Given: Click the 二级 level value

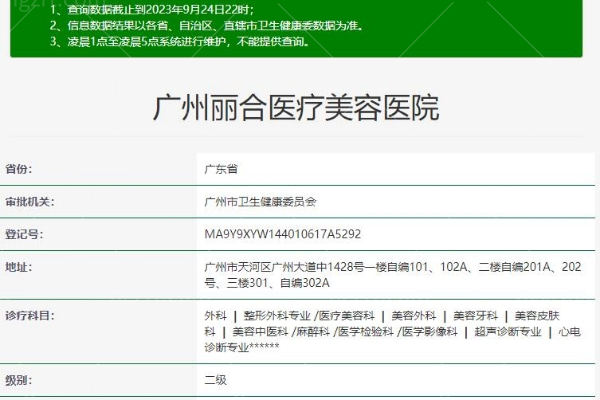Looking at the screenshot, I should coord(214,380).
